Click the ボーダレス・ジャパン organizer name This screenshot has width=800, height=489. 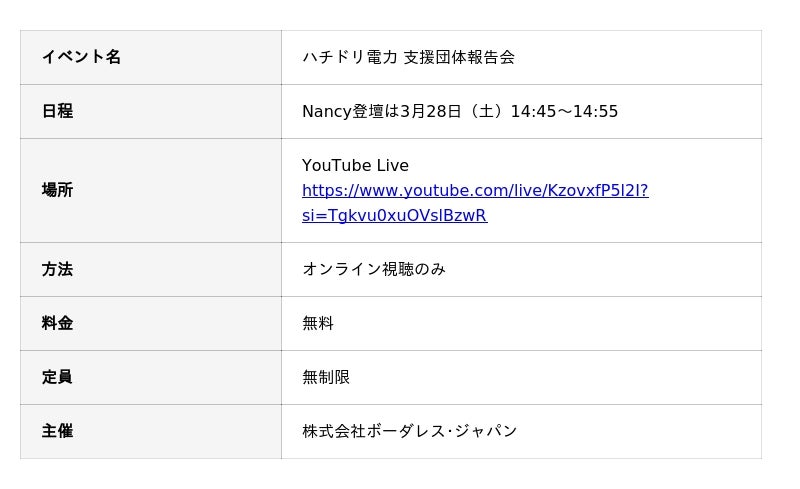[442, 431]
